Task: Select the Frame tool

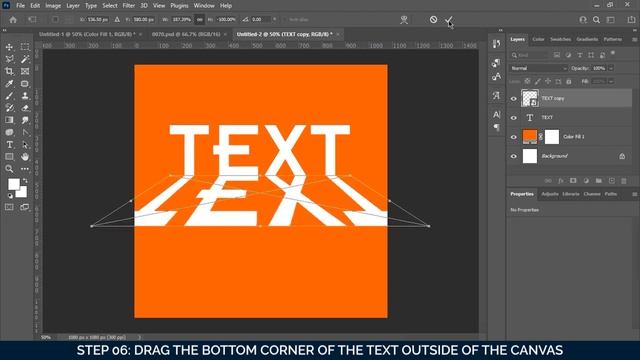Action: 25,71
